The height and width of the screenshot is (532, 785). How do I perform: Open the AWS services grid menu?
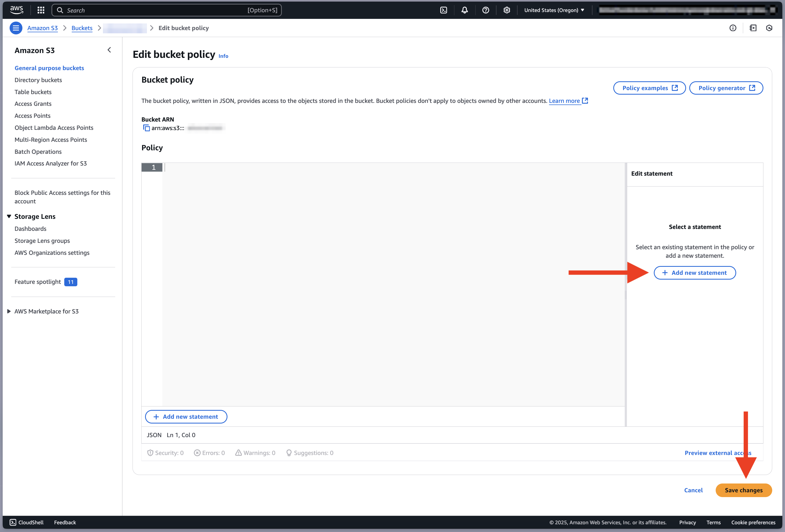coord(41,10)
